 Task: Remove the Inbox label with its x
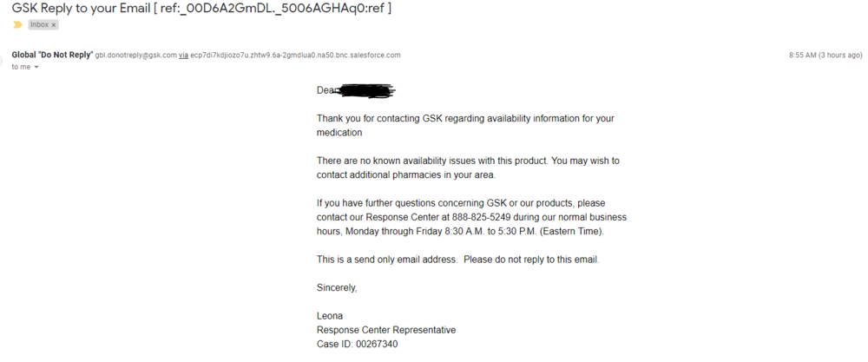coord(54,25)
